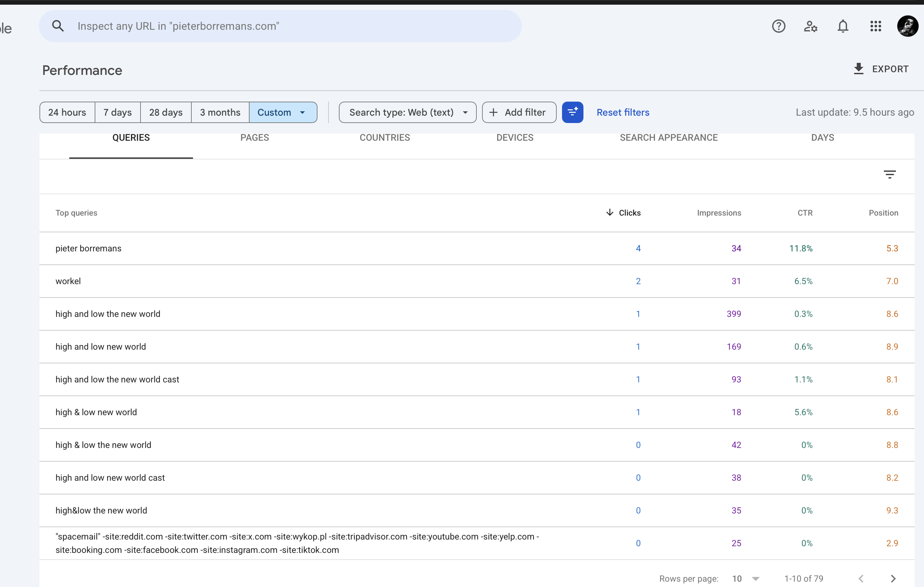Screen dimensions: 924x587
Task: Switch to the Pages tab
Action: 255,138
